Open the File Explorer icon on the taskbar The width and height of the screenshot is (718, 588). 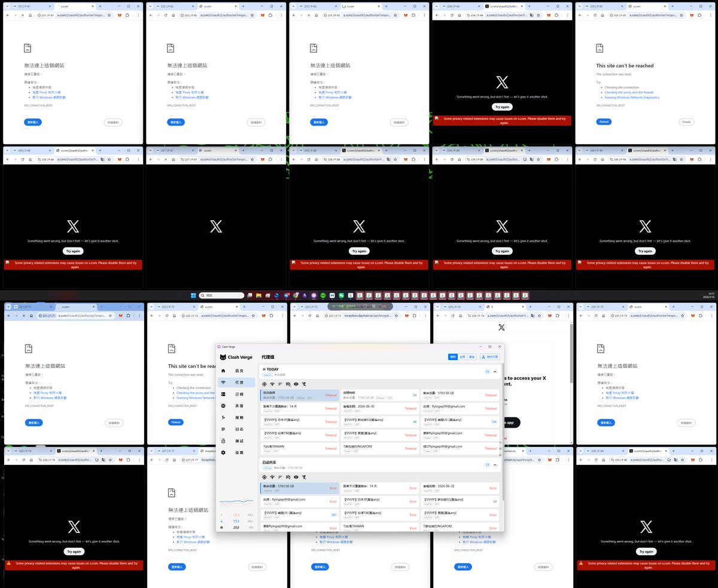coord(258,295)
